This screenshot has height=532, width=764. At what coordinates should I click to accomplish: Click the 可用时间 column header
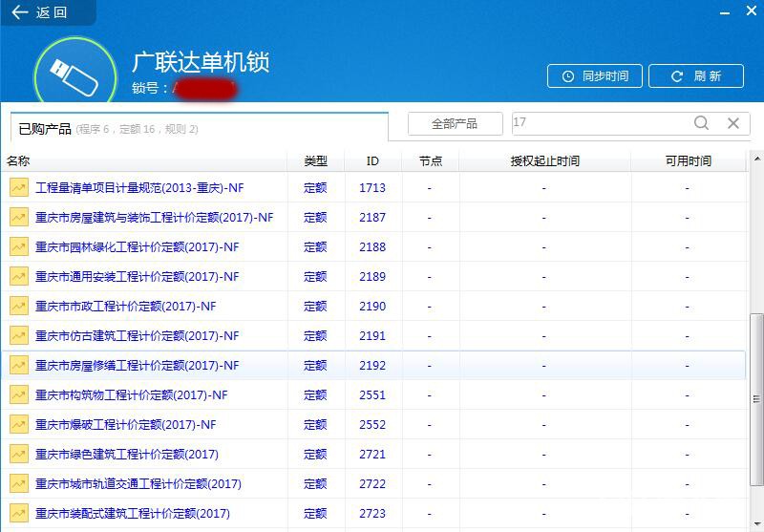point(688,160)
